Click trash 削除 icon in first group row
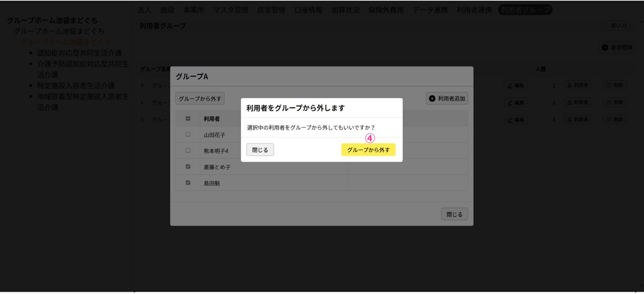The height and width of the screenshot is (294, 644). [x=609, y=85]
